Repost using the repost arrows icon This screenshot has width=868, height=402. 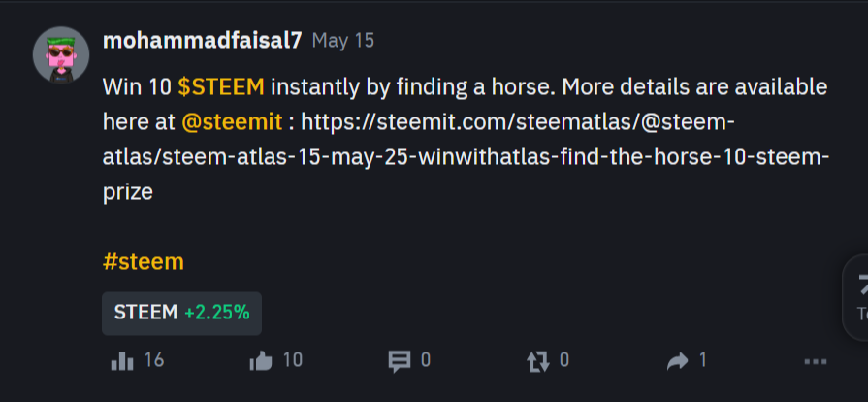538,362
